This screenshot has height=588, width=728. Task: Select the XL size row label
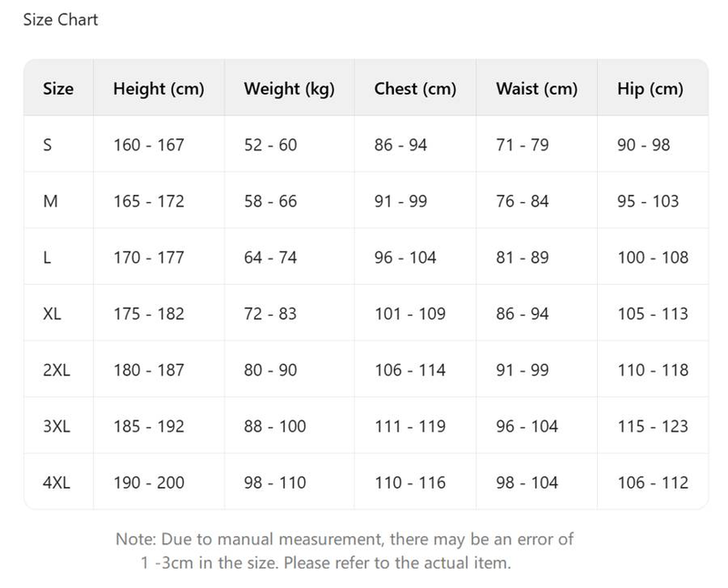[52, 314]
